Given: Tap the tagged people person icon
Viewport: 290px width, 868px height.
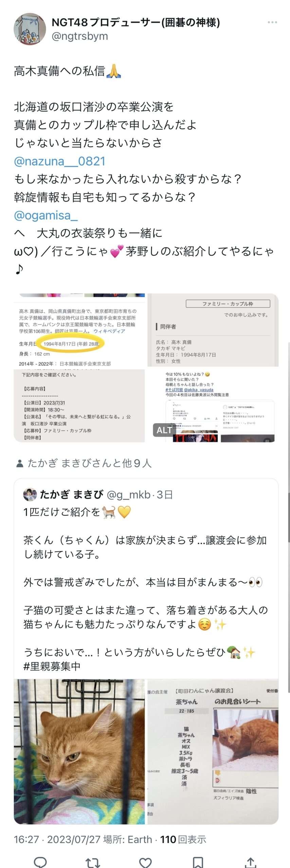Looking at the screenshot, I should [x=19, y=463].
